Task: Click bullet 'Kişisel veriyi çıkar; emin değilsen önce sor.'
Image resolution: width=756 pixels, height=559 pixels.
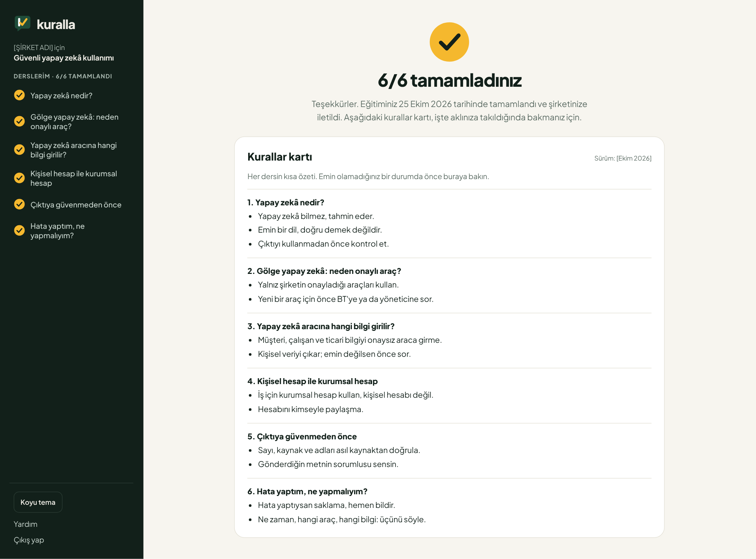Action: [334, 354]
